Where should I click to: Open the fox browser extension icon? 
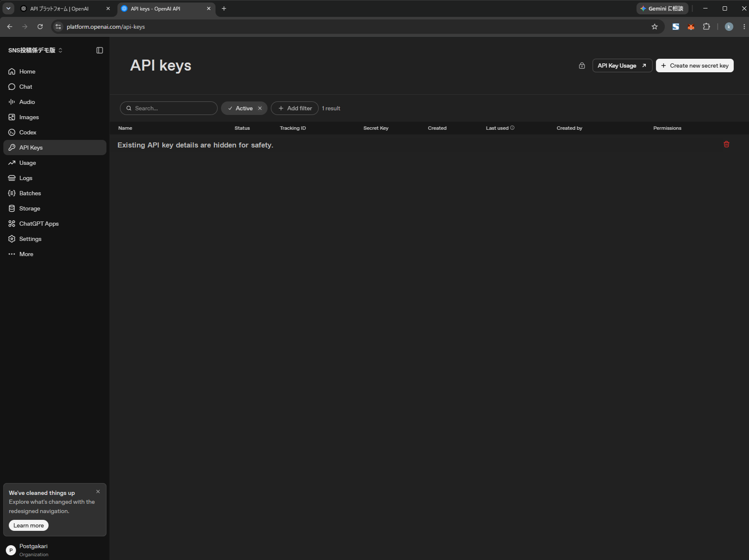pos(691,27)
